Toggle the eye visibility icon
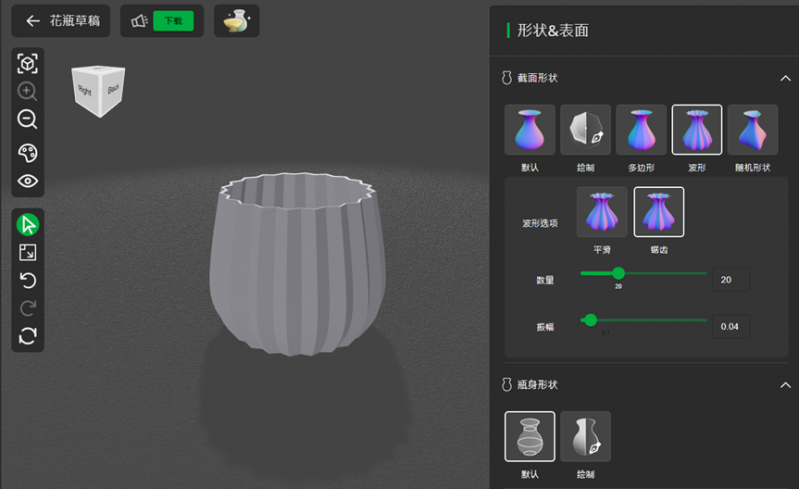799x489 pixels. coord(28,181)
